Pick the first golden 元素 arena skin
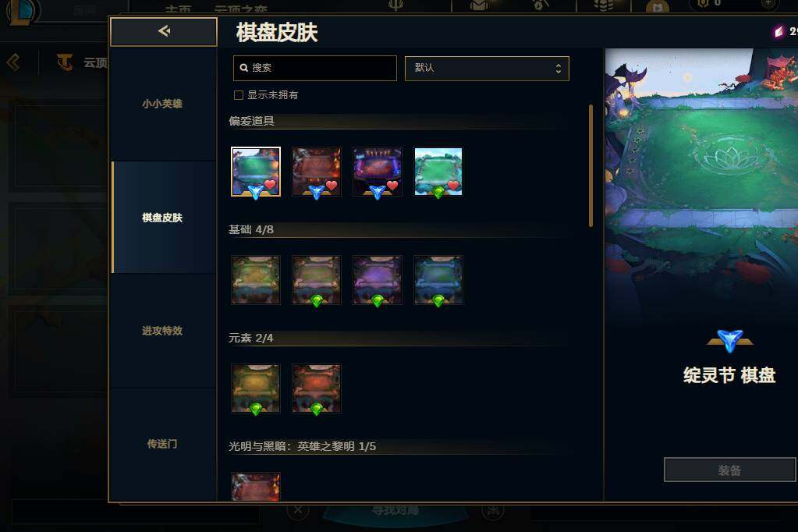798x532 pixels. tap(256, 388)
